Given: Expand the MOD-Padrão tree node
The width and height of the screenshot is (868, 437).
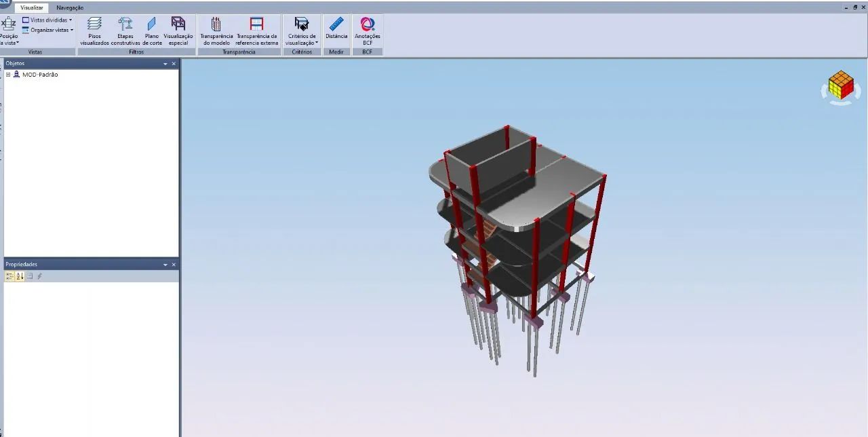Looking at the screenshot, I should 8,75.
